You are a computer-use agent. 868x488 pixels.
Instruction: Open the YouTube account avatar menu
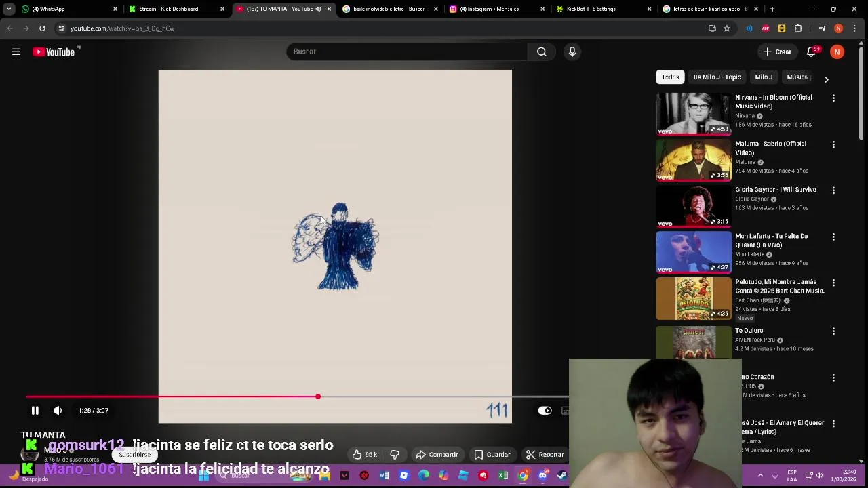click(x=837, y=52)
